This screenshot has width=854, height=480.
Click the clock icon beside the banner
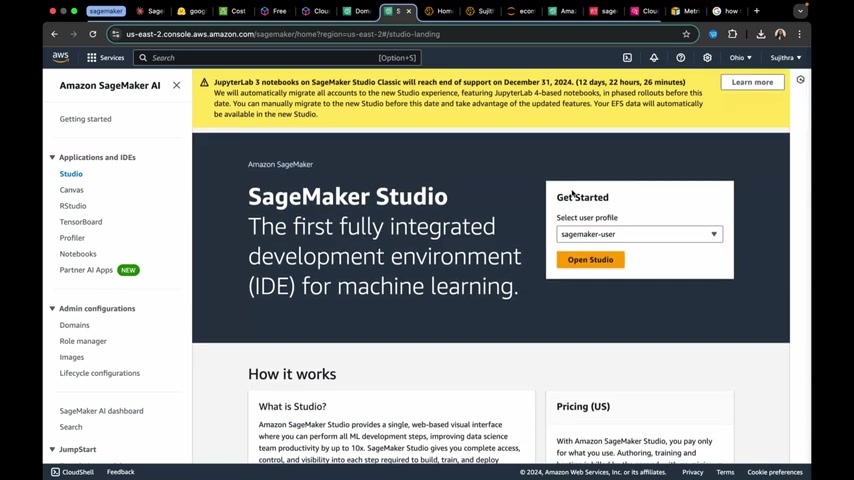(800, 80)
